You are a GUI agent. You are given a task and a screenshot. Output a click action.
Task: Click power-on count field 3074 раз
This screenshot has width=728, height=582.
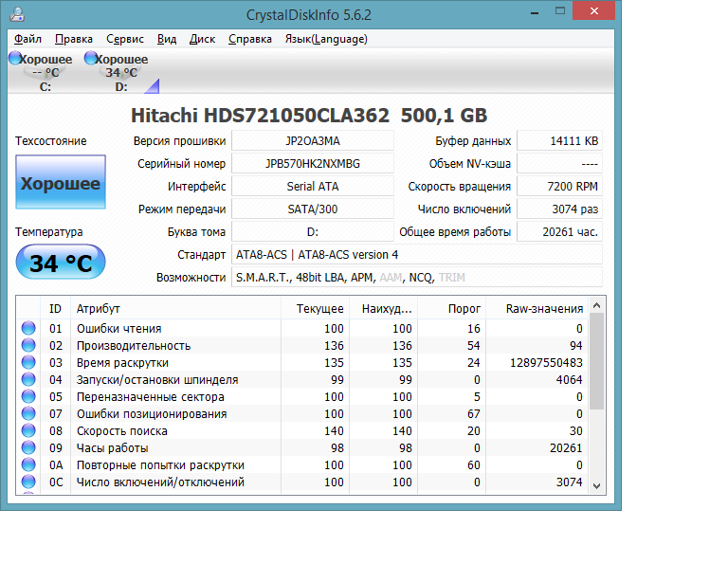coord(559,209)
